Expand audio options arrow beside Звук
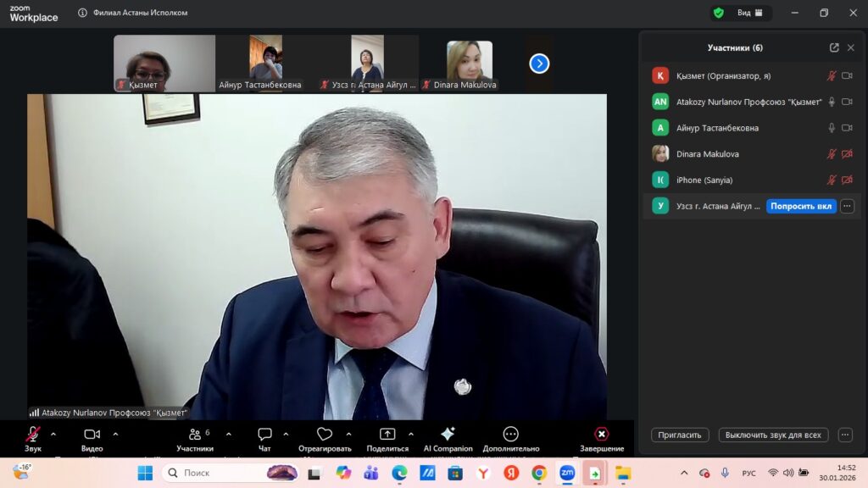868x488 pixels. pyautogui.click(x=53, y=434)
